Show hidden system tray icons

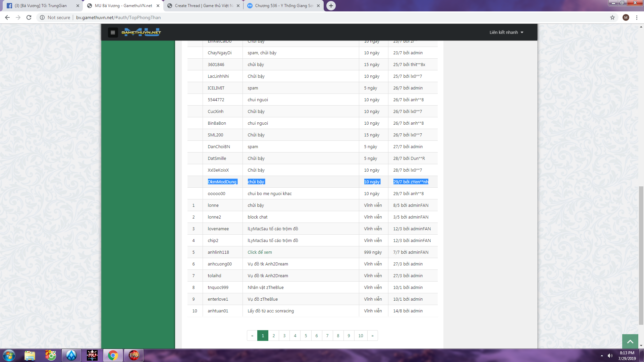602,356
